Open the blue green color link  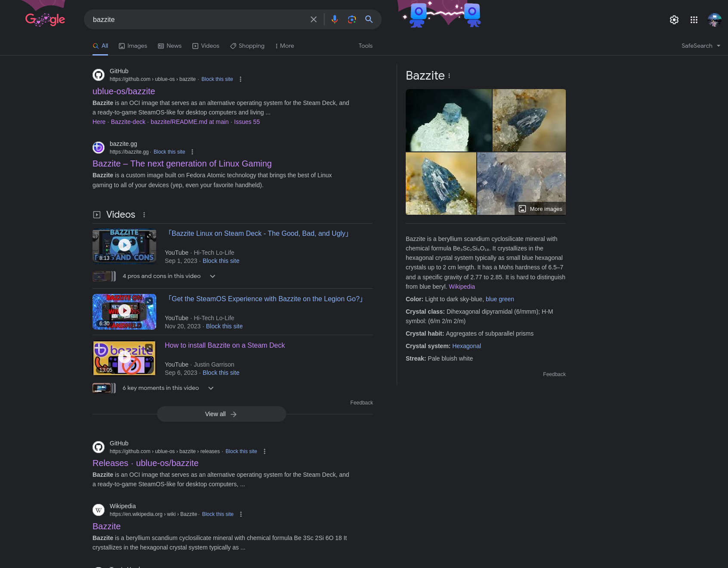pyautogui.click(x=500, y=299)
